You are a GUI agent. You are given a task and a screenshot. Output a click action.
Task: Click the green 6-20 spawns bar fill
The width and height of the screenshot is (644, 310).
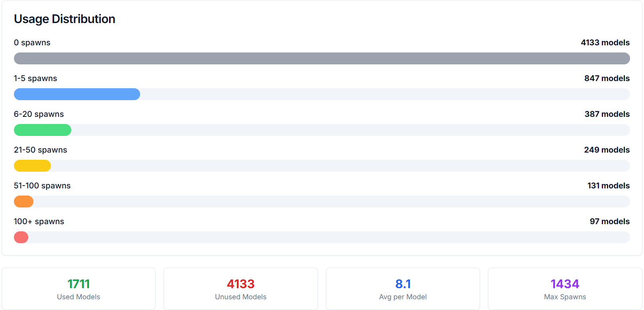point(43,130)
